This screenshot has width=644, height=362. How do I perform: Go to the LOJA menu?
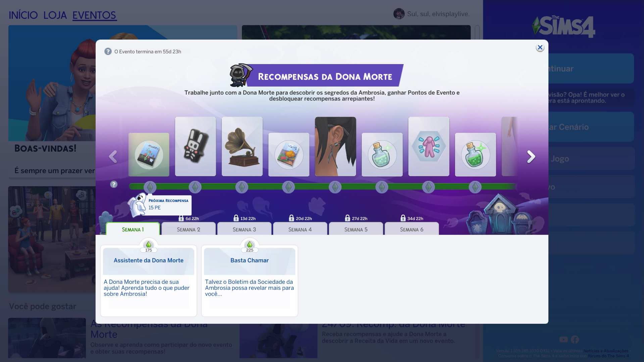pos(55,15)
